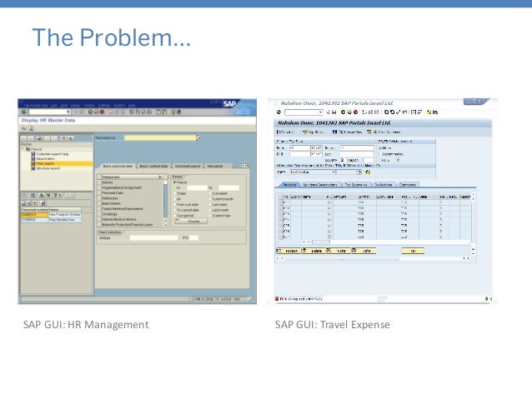Open command field dropdown in Travel Expense toolbar
532x399 pixels.
(320, 112)
